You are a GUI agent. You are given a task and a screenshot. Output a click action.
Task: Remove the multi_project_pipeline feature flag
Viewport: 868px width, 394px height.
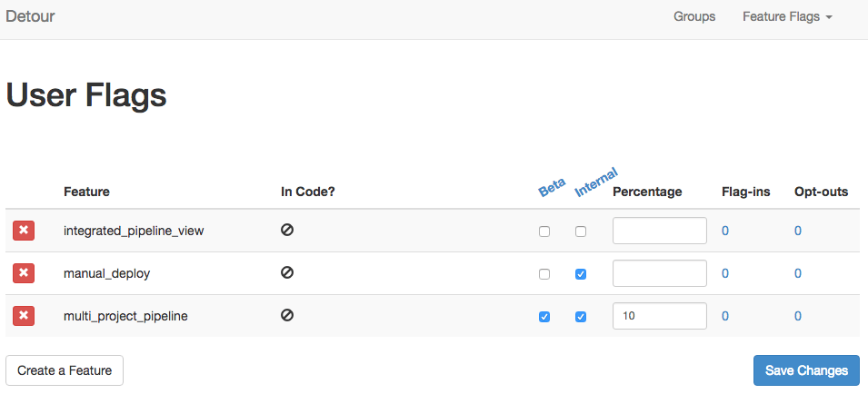(25, 316)
